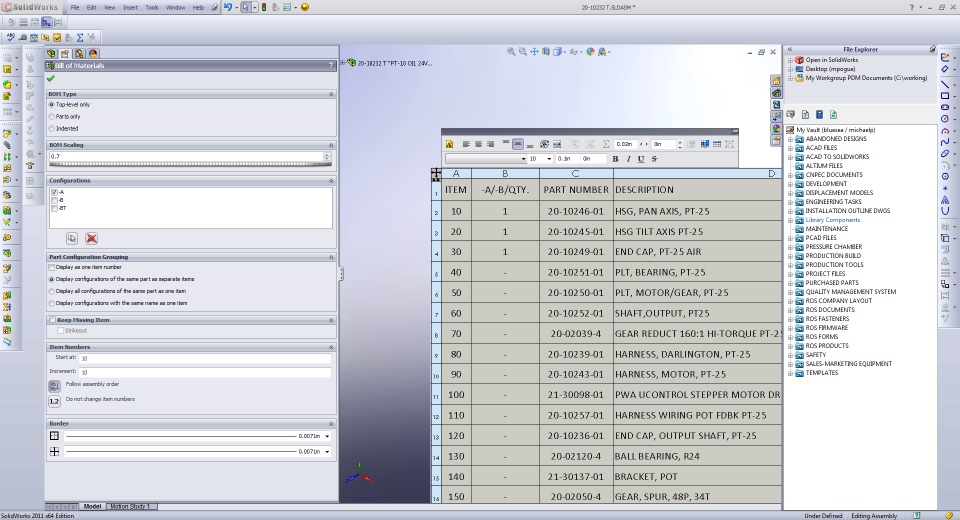The image size is (960, 520).
Task: Open the font name dropdown in table toolbar
Action: pyautogui.click(x=523, y=159)
